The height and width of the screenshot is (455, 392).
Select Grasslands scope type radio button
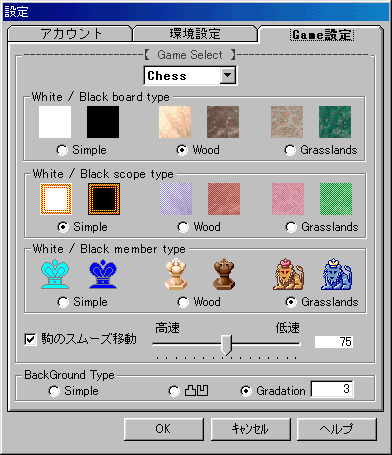click(x=291, y=227)
